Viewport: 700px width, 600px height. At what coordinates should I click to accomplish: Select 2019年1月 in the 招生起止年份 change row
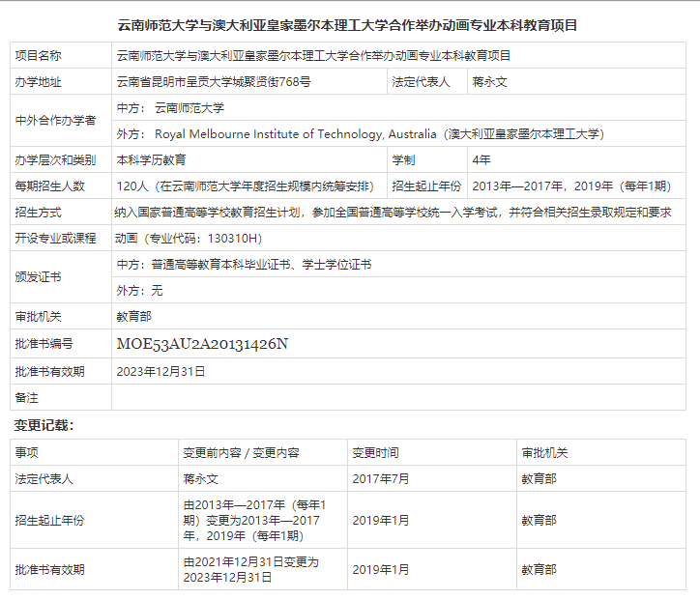coord(381,520)
